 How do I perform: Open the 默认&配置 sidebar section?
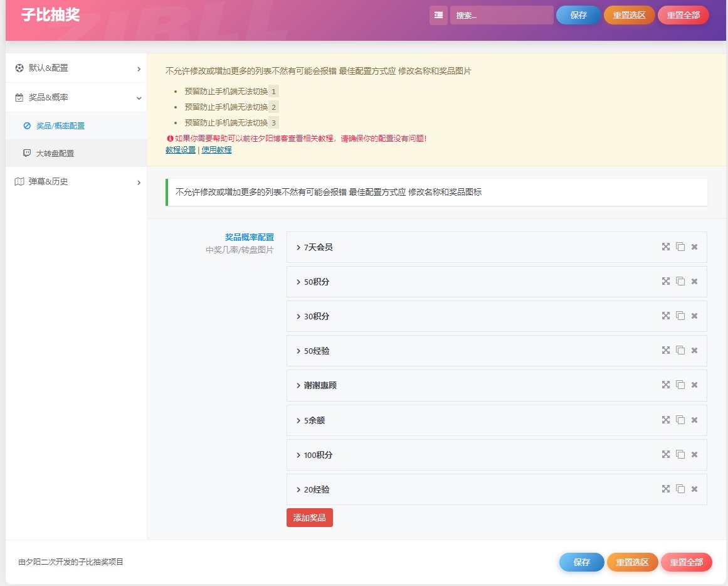[x=76, y=68]
